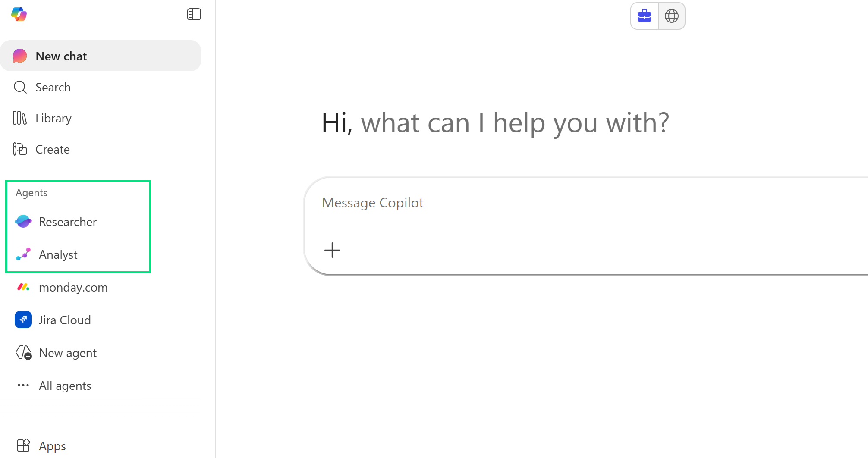Select the Analyst agent

[x=58, y=254]
